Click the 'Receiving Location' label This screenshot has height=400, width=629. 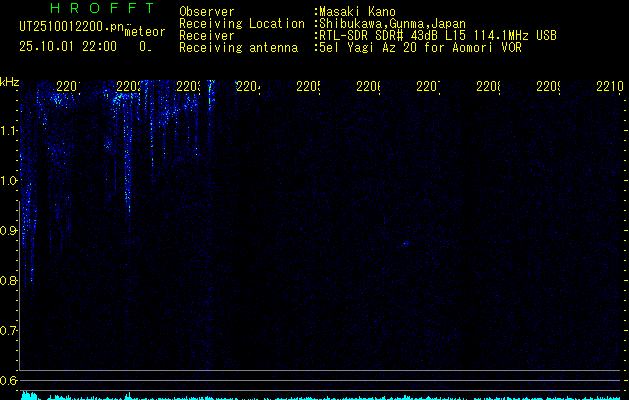[242, 24]
